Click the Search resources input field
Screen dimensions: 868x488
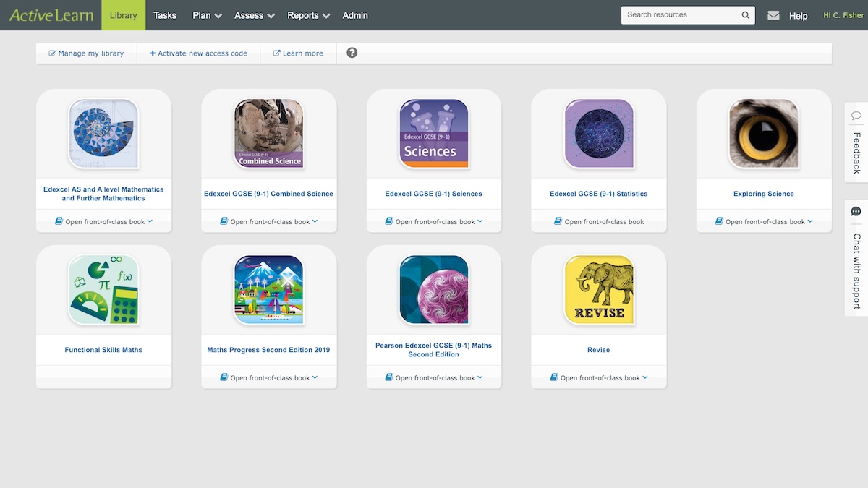tap(680, 15)
